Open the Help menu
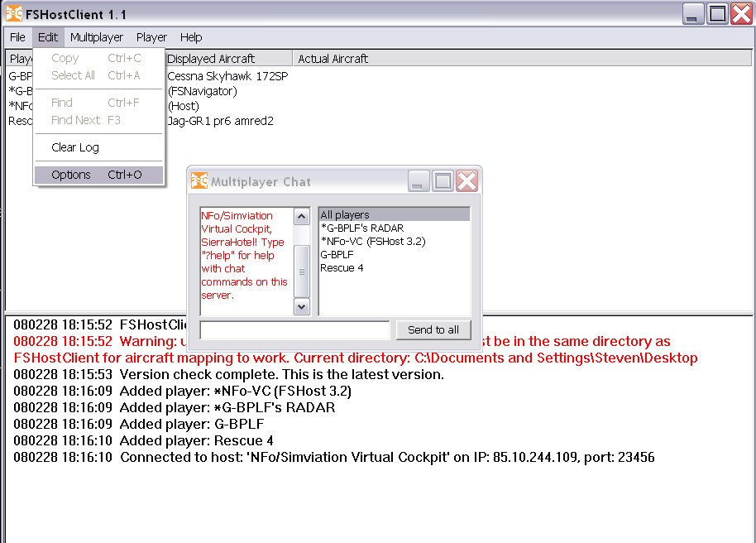 (x=191, y=37)
